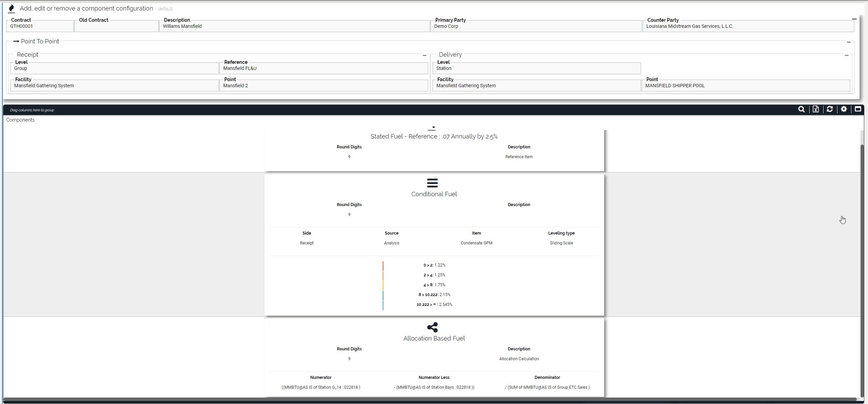The image size is (868, 404).
Task: Refresh the components grid
Action: click(x=830, y=109)
